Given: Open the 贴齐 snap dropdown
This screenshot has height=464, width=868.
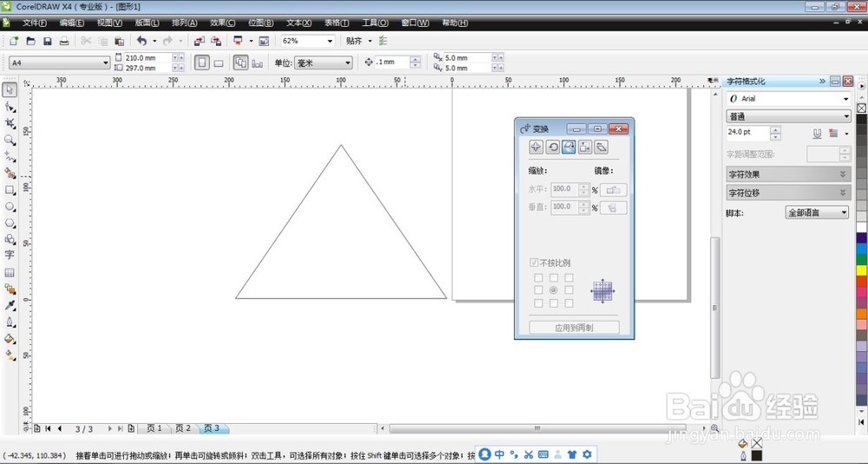Looking at the screenshot, I should 370,41.
